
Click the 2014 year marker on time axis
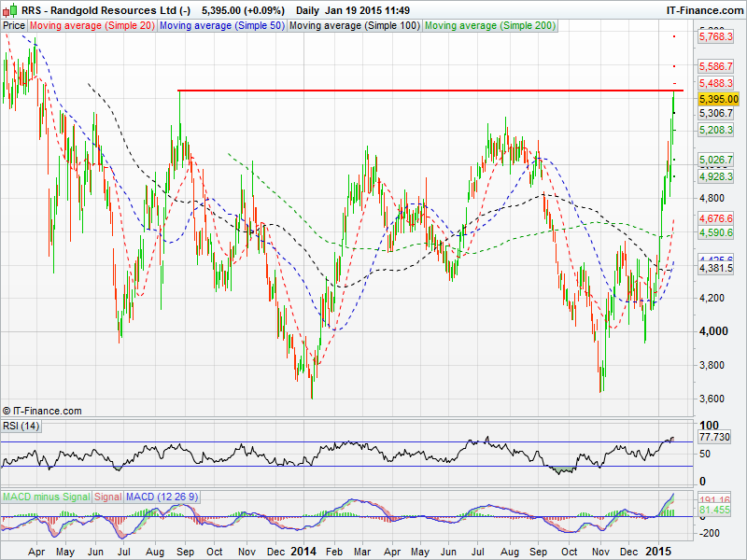tap(305, 552)
